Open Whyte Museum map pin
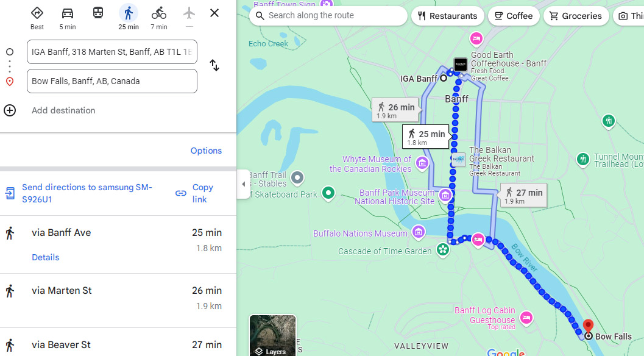The height and width of the screenshot is (356, 644). [x=422, y=163]
